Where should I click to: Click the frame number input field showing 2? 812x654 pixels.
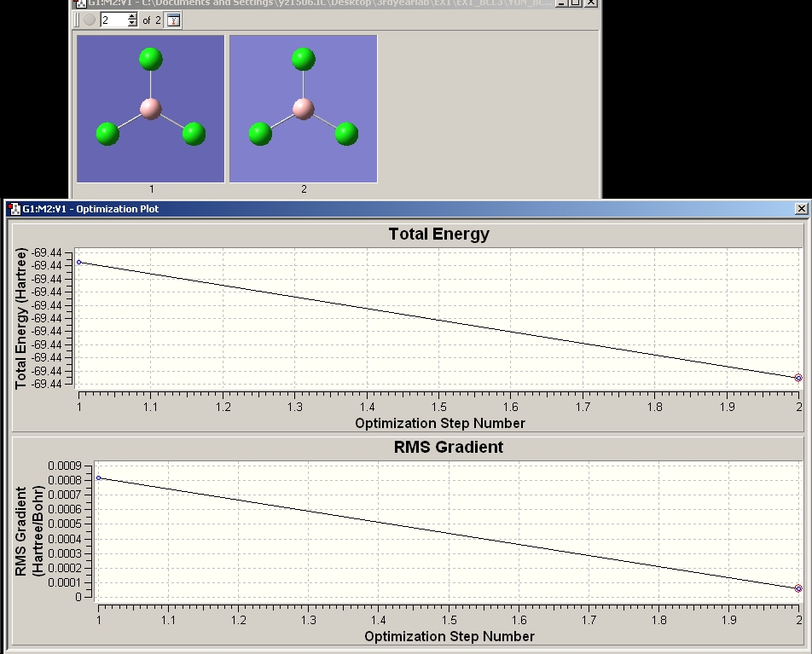pyautogui.click(x=113, y=20)
